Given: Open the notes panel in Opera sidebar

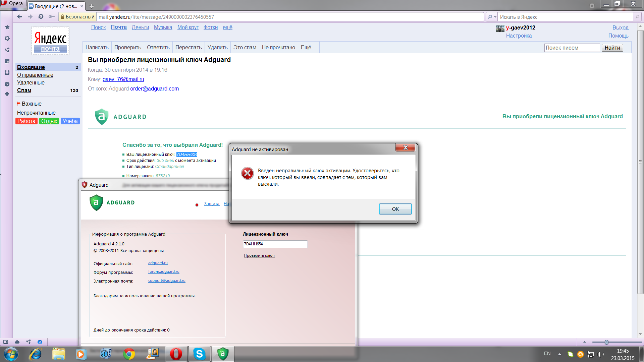Looking at the screenshot, I should [x=7, y=61].
